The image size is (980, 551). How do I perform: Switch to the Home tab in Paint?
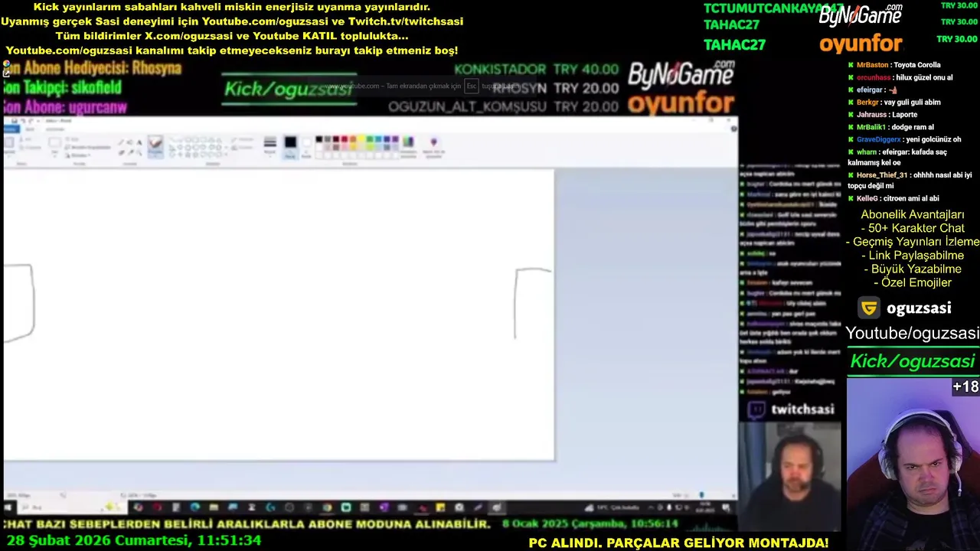tap(30, 129)
